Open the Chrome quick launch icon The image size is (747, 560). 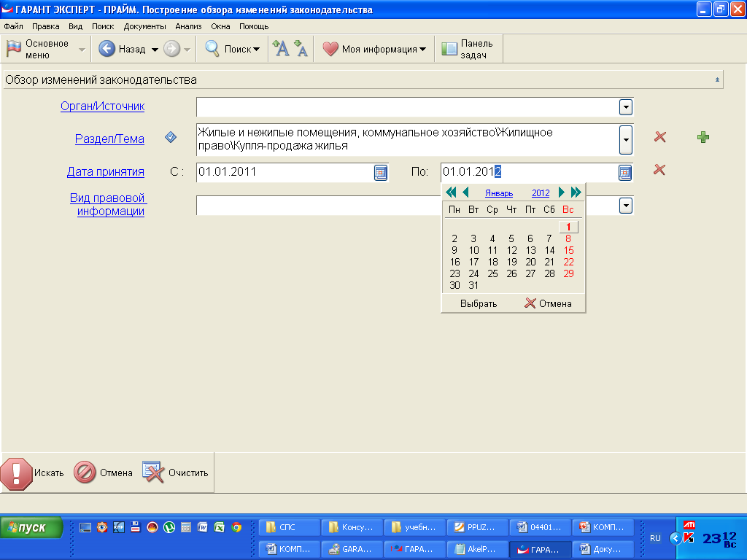click(x=236, y=527)
